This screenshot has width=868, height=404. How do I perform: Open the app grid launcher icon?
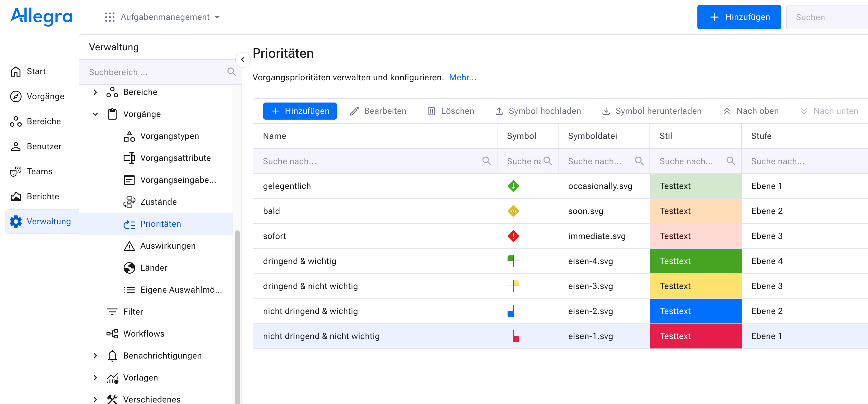(x=110, y=17)
